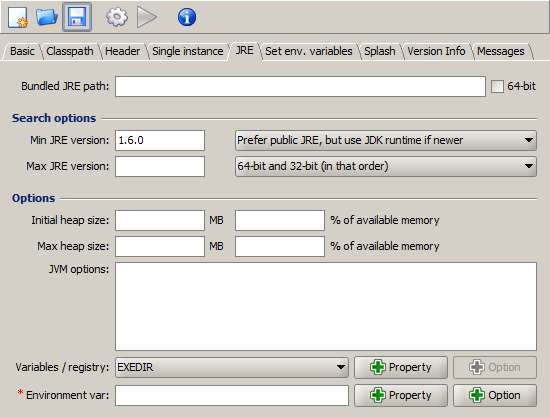
Task: Open the 64-bit and 32-bit order dropdown
Action: click(x=385, y=166)
